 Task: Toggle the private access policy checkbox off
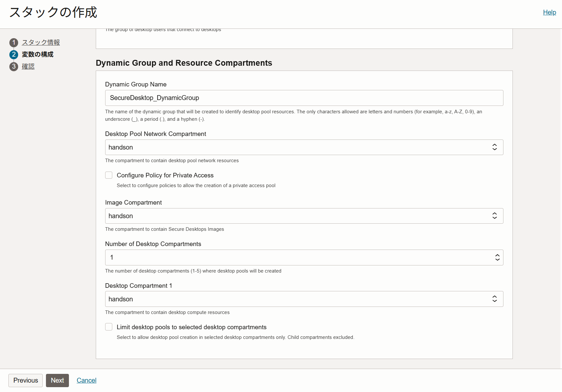point(109,175)
